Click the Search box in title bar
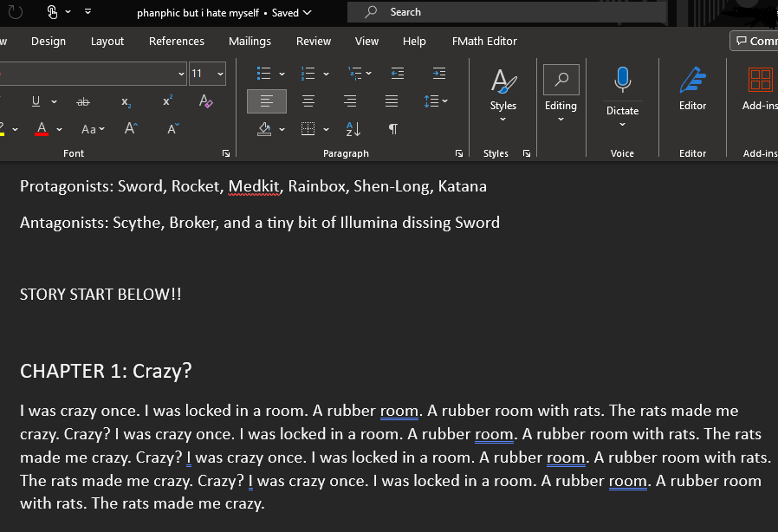The height and width of the screenshot is (532, 778). click(x=507, y=12)
